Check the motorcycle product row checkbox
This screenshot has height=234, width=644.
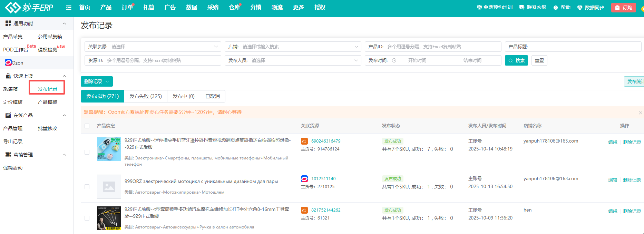[87, 187]
